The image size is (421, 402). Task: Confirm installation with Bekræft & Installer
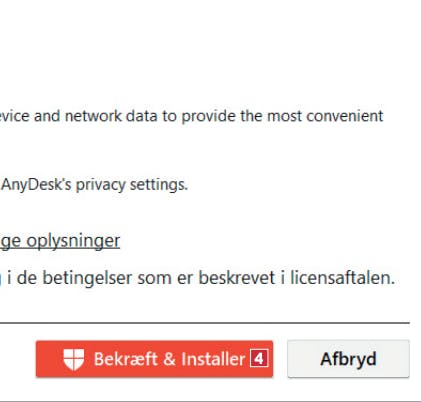[154, 359]
